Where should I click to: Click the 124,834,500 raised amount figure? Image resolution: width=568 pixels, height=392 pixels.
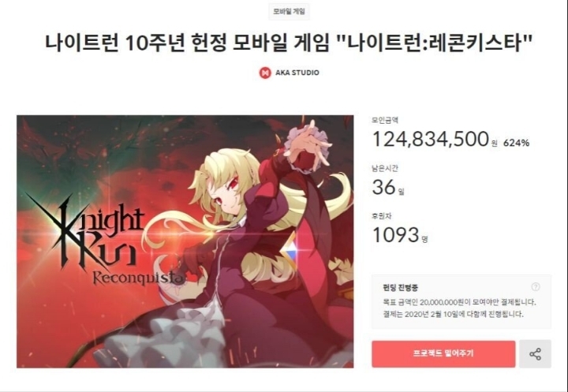click(x=431, y=139)
